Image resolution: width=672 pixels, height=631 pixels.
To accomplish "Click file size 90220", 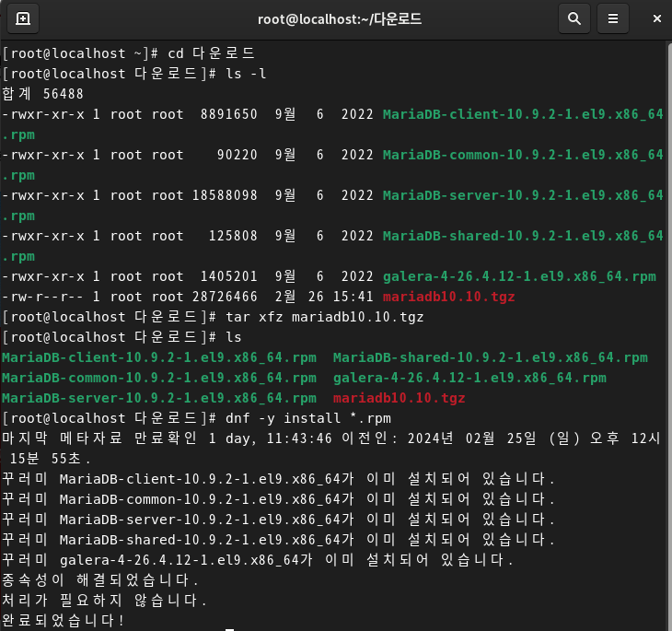I will (237, 155).
